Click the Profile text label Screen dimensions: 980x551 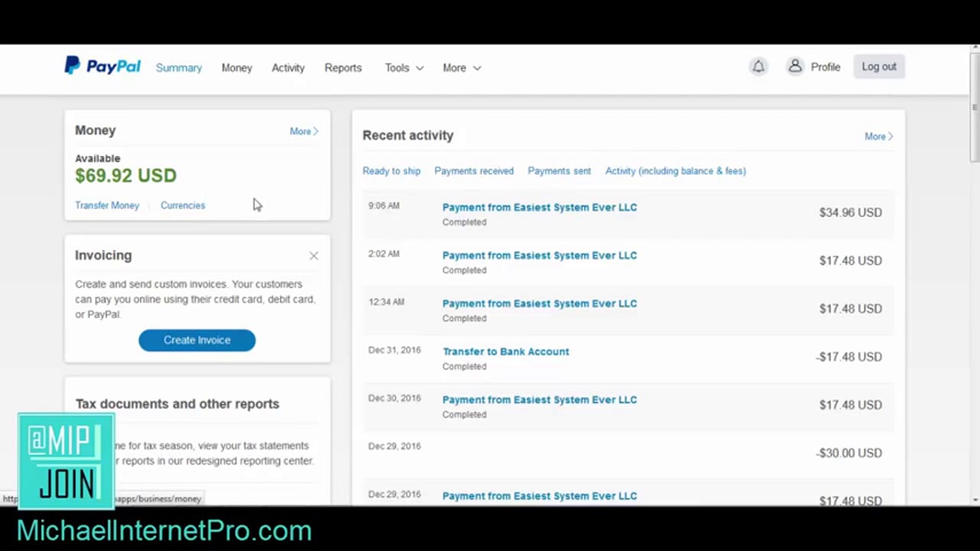(x=825, y=67)
